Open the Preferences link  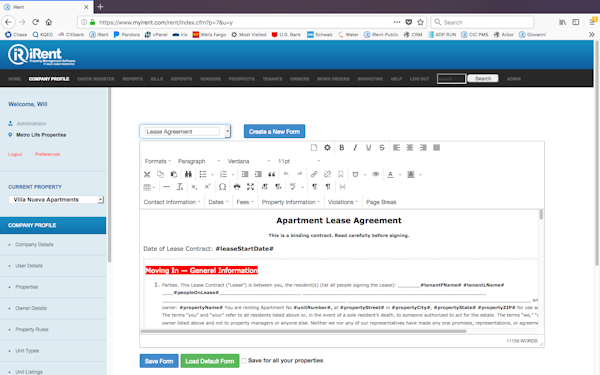point(47,154)
